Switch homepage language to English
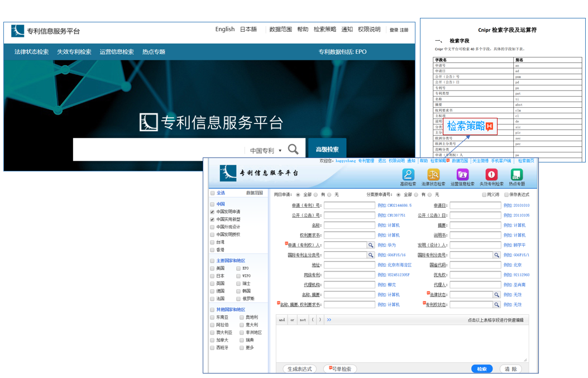 coord(225,29)
